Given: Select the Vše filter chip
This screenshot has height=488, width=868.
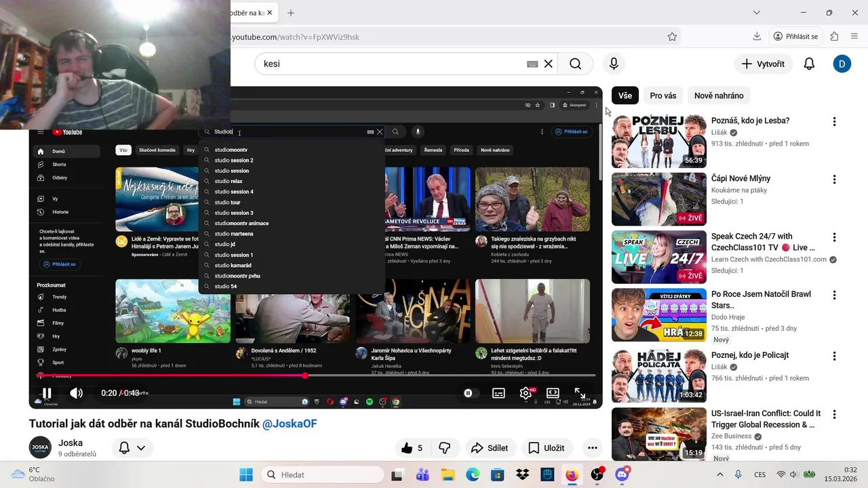Looking at the screenshot, I should (x=625, y=96).
